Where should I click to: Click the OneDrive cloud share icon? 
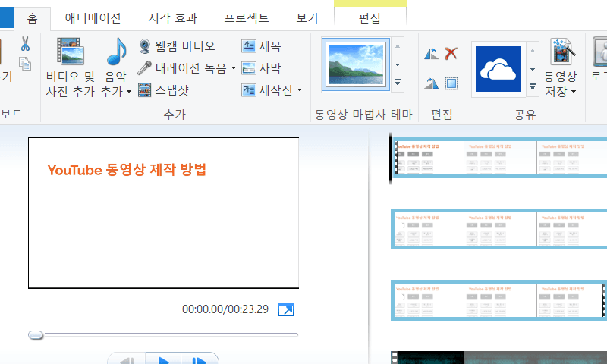click(x=498, y=69)
